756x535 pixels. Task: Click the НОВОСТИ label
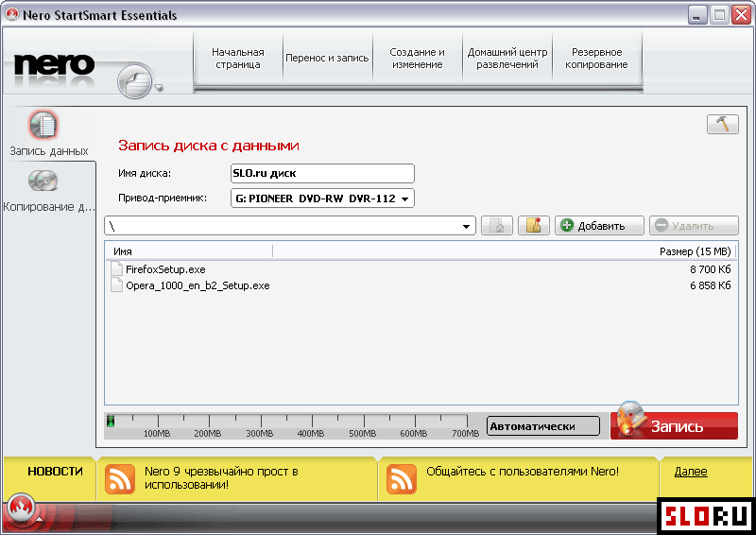click(55, 472)
